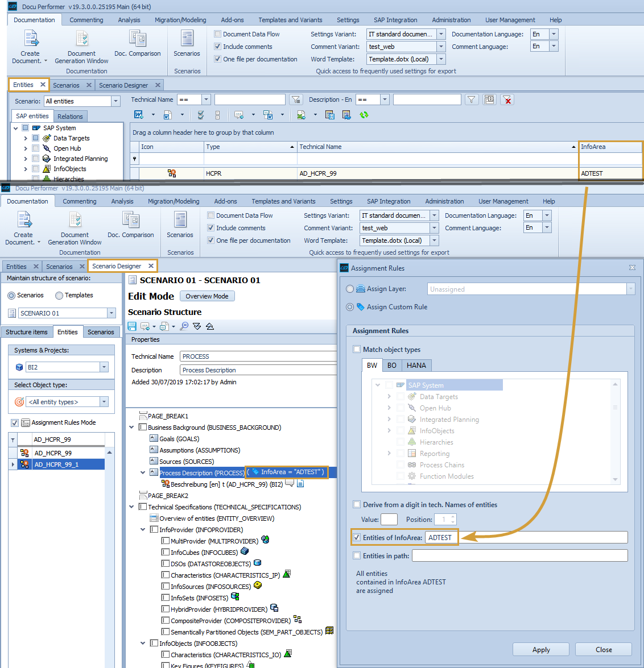The height and width of the screenshot is (668, 644).
Task: Click the magnifier search icon in Scenario Structure toolbar
Action: pos(185,326)
